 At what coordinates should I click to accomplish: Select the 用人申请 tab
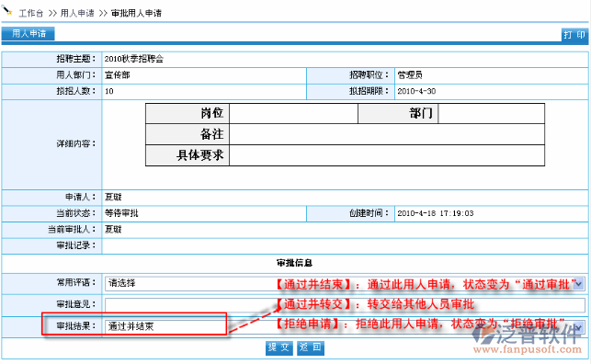(x=28, y=33)
